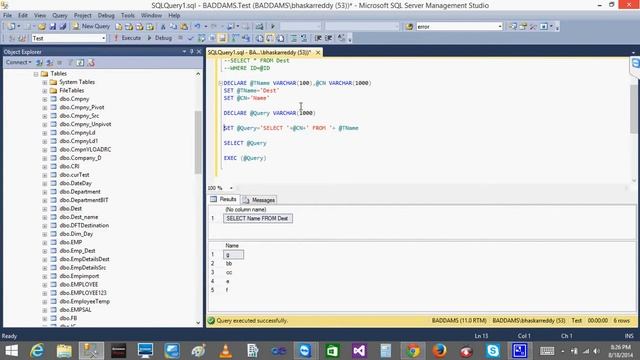Expand the dbo.EMPLOYEE table node
The image size is (640, 360).
(44, 285)
